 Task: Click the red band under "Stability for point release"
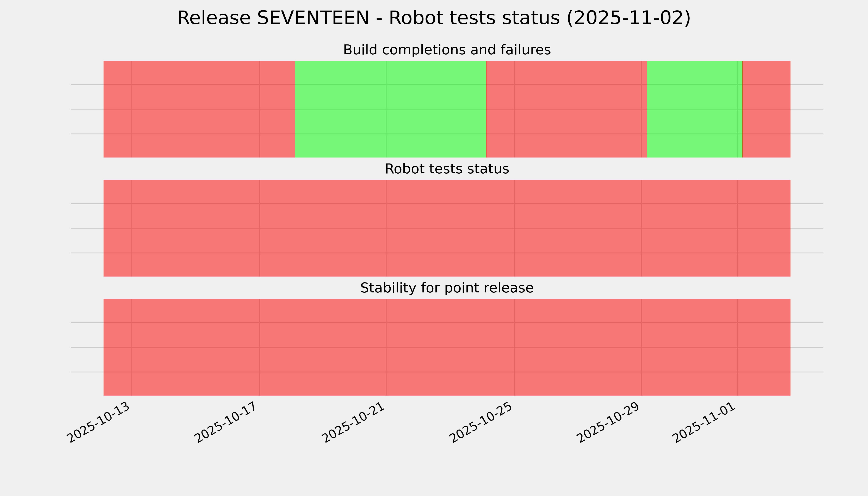click(447, 347)
